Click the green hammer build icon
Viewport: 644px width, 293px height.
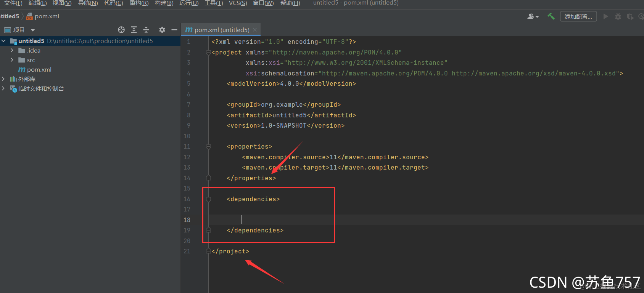[551, 16]
